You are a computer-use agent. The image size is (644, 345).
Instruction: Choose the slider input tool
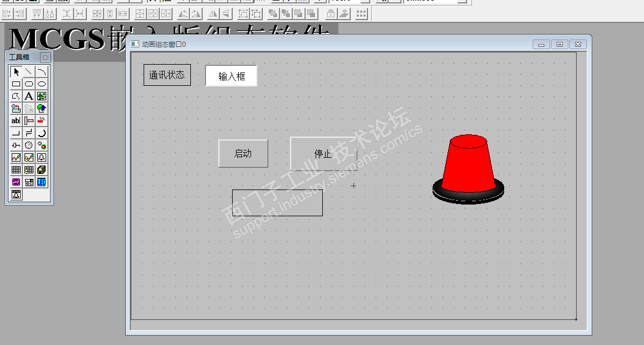coord(16,145)
